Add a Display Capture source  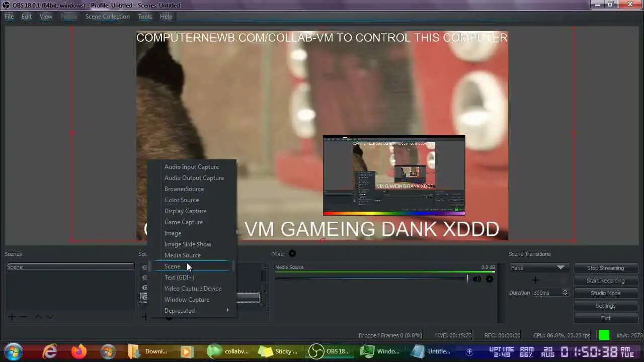coord(191,211)
